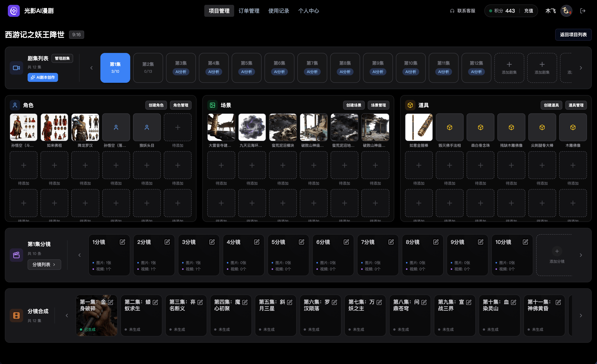Click the 光影AI漫剧 logo icon
The image size is (597, 364).
(x=14, y=11)
